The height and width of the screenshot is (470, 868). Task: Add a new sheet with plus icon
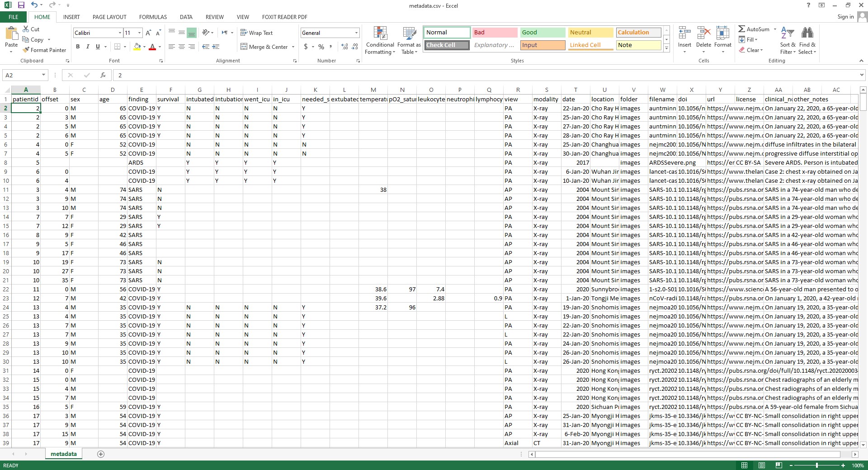pos(101,454)
